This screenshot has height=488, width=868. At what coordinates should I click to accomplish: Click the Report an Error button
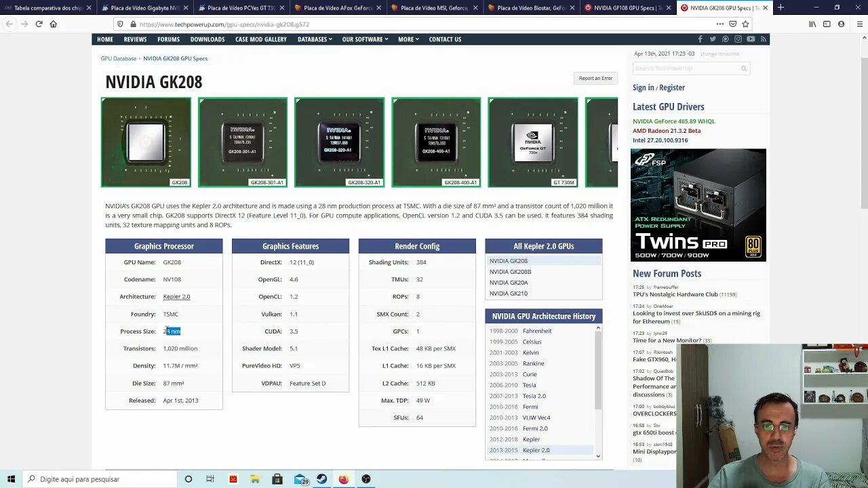click(595, 78)
